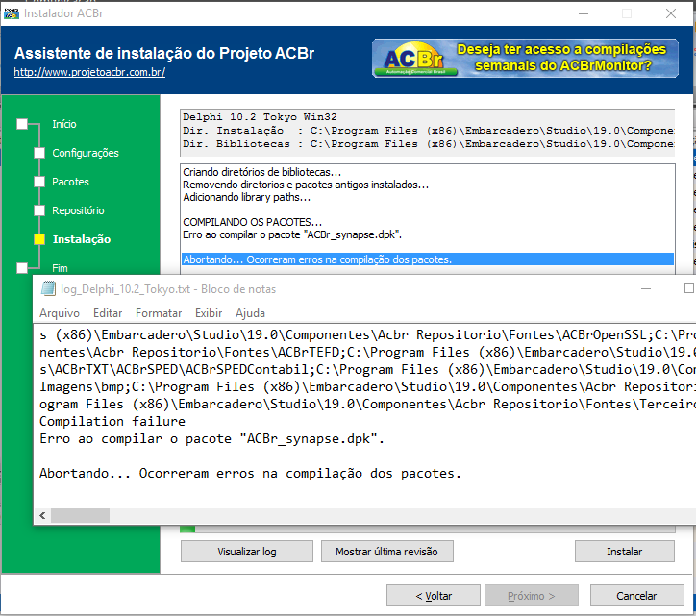Open the Arquivo menu in Notepad
This screenshot has width=696, height=616.
click(x=60, y=313)
